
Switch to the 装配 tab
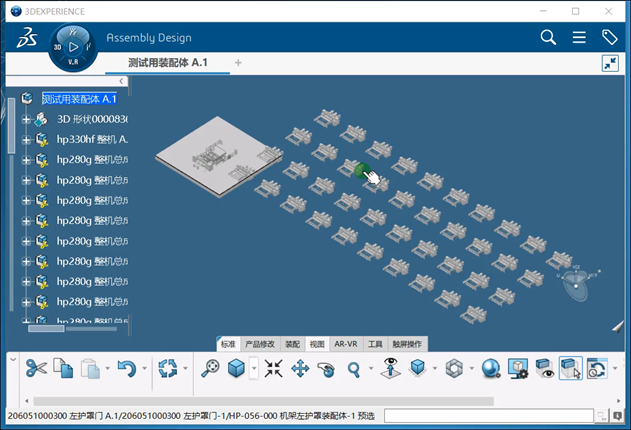coord(293,344)
